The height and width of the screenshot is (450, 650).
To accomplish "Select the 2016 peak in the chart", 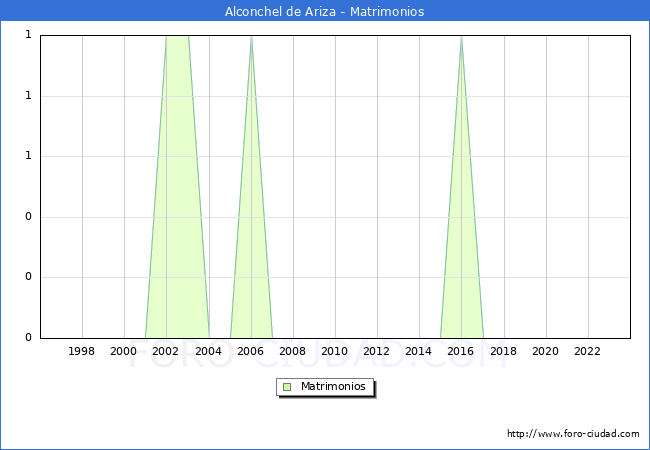I will tap(461, 40).
